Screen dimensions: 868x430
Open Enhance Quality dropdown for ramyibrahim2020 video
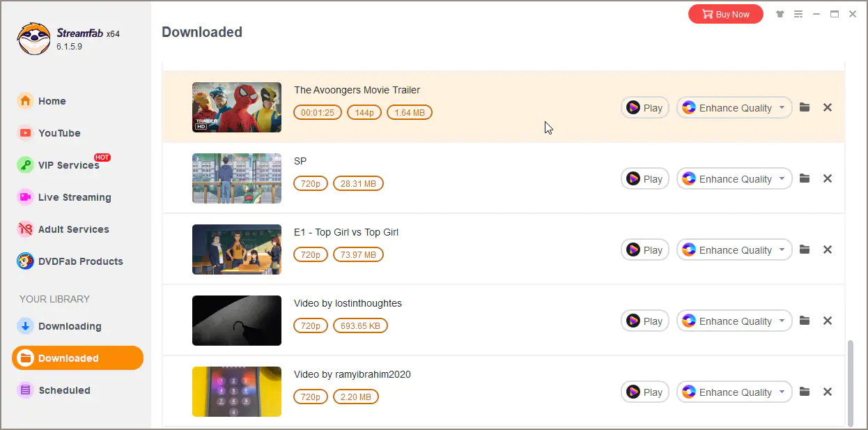tap(782, 392)
